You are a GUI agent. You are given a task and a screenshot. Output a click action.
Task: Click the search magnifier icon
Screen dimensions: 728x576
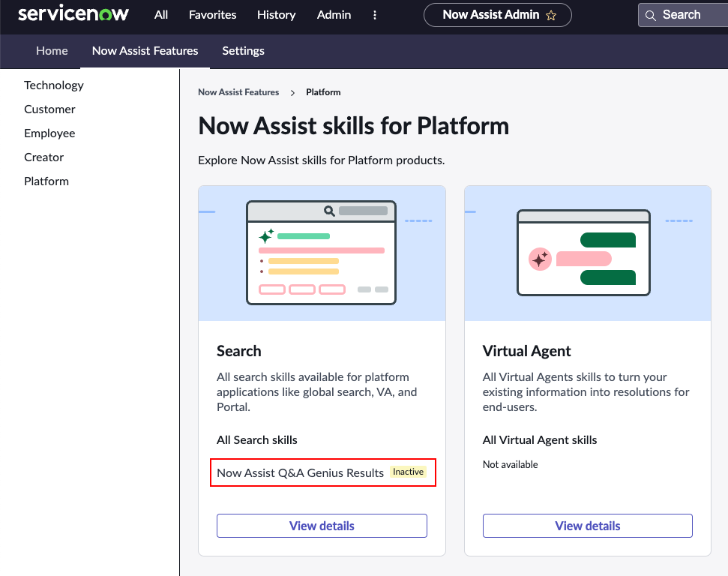pos(651,15)
